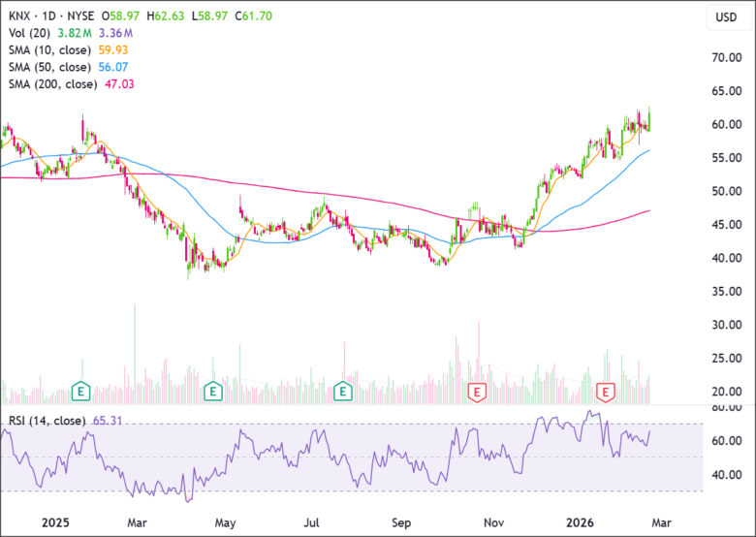Select the SMA (200, close) indicator legend

coord(51,85)
